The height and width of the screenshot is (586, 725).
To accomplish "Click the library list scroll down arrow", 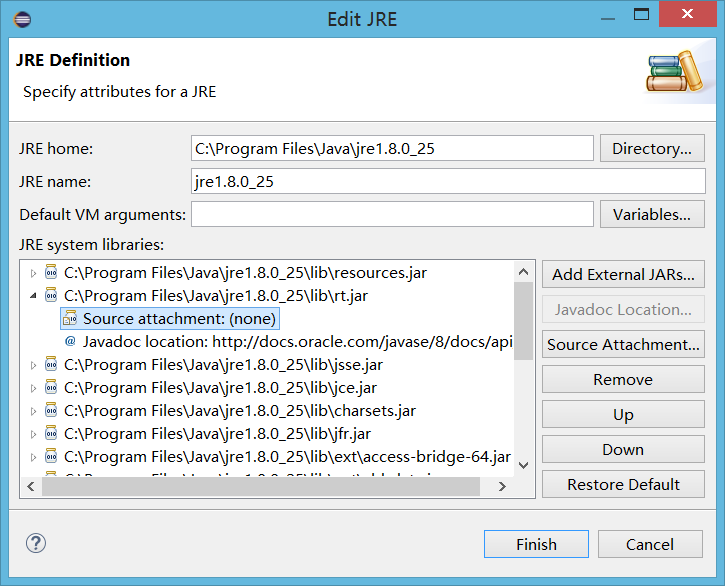I will pyautogui.click(x=523, y=464).
